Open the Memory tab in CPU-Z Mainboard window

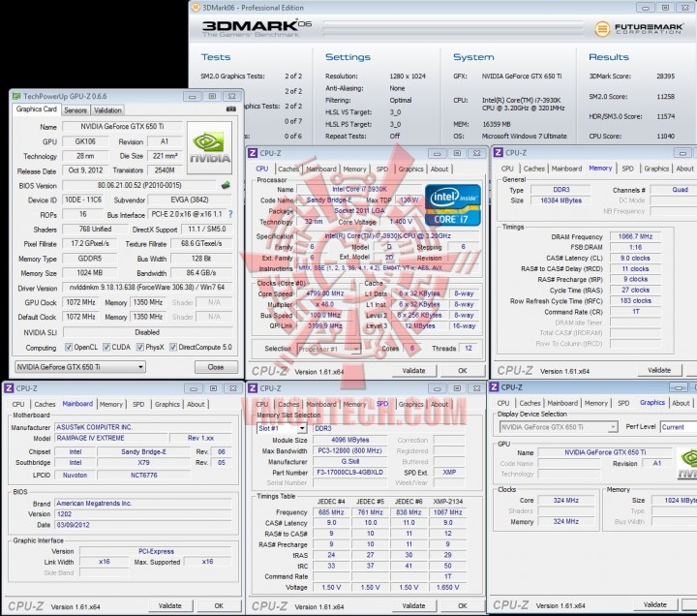click(110, 404)
